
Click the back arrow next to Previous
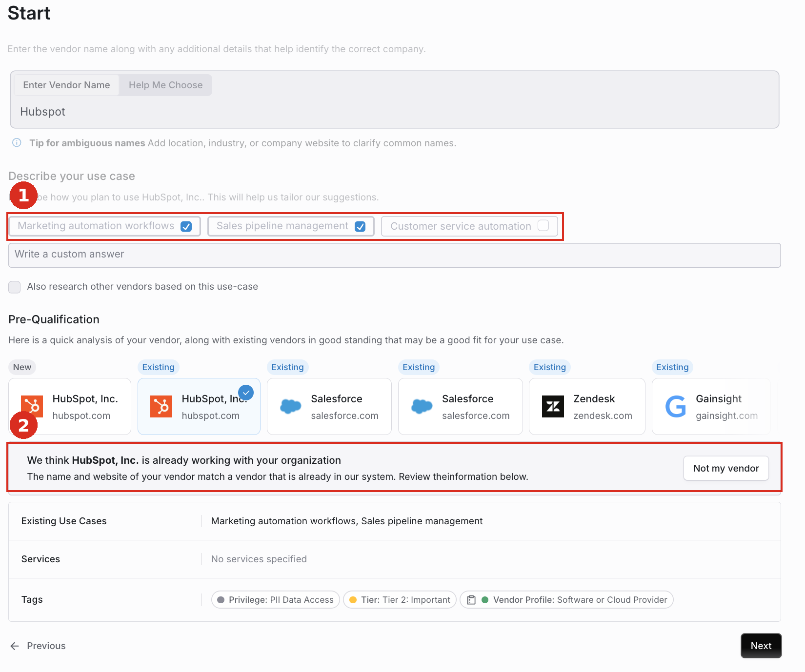coord(15,646)
